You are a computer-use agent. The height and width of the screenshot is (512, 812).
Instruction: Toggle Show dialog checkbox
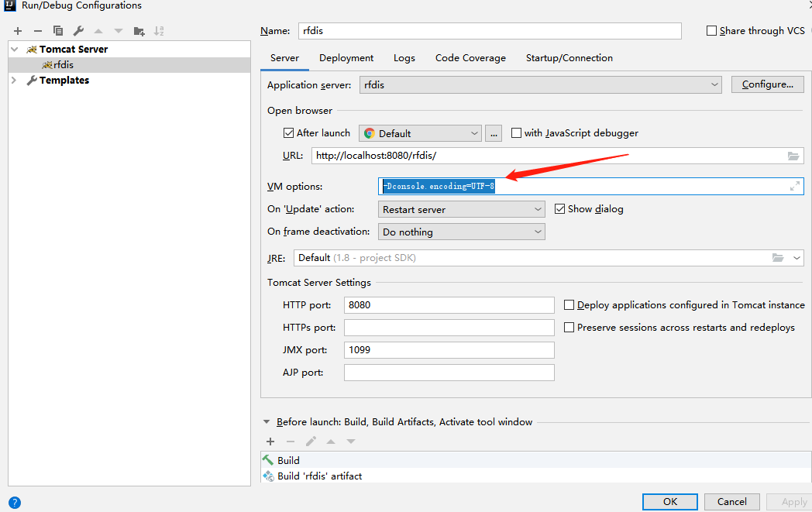point(559,208)
